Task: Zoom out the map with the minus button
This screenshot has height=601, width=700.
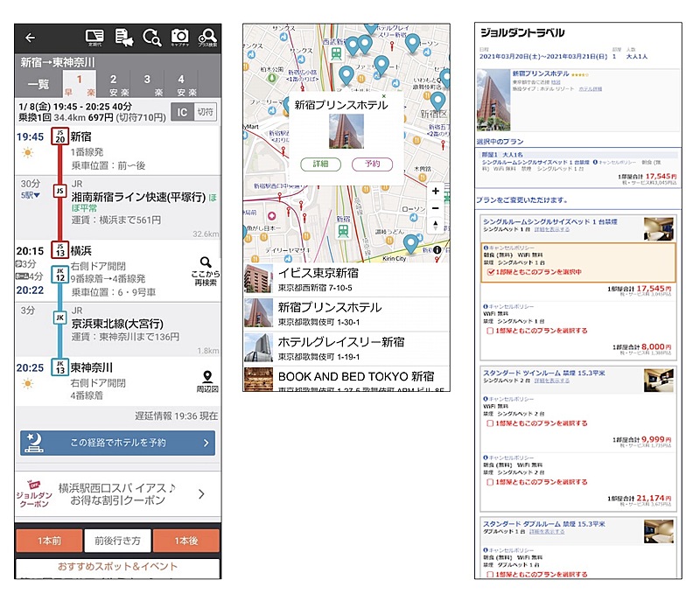Action: [x=435, y=208]
